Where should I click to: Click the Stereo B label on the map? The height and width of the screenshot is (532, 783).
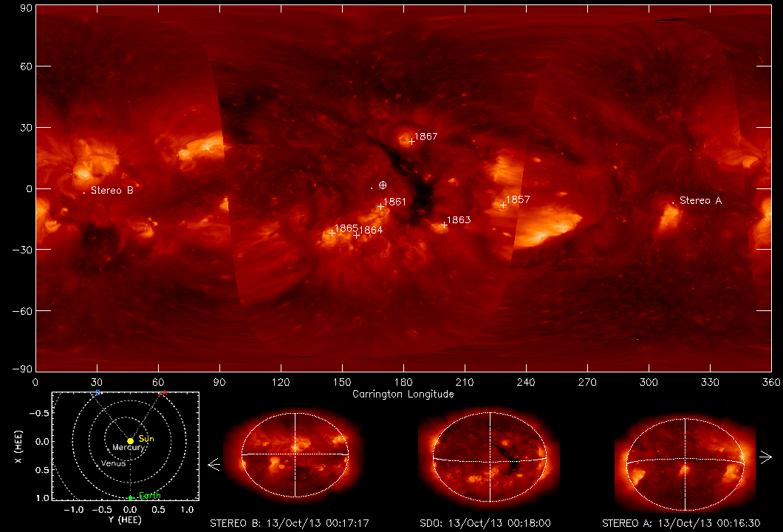pos(112,191)
